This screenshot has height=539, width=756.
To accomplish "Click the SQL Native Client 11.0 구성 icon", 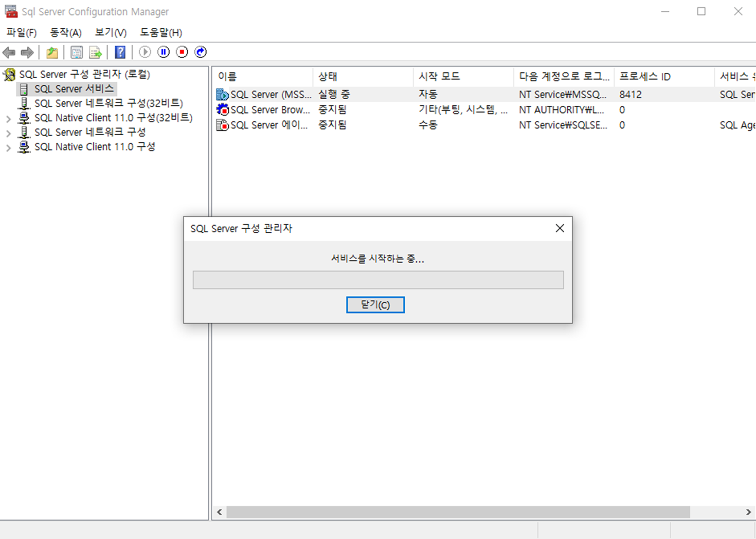I will (x=24, y=146).
